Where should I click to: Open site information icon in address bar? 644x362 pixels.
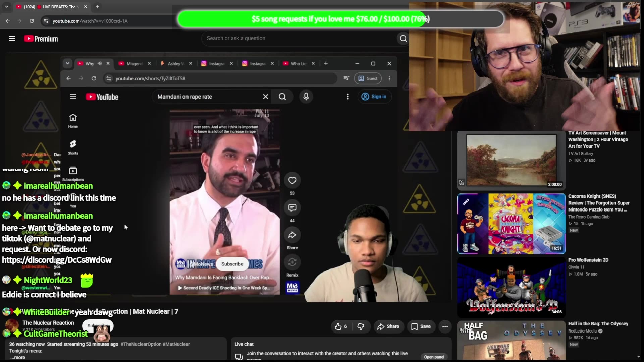point(46,21)
